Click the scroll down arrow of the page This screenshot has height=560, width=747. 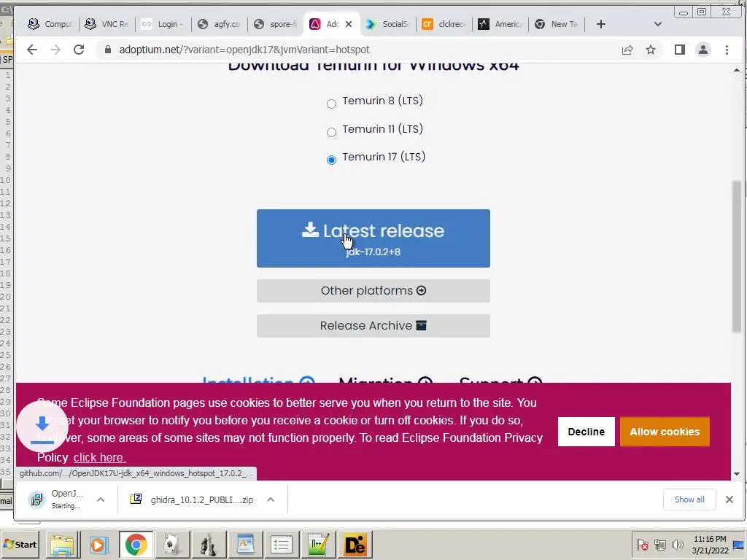737,474
